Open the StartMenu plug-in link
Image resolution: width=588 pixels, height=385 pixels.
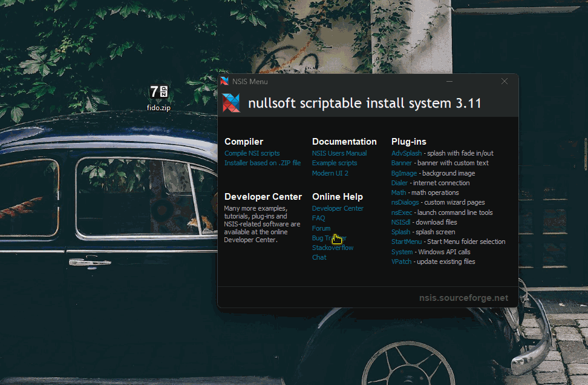coord(407,242)
